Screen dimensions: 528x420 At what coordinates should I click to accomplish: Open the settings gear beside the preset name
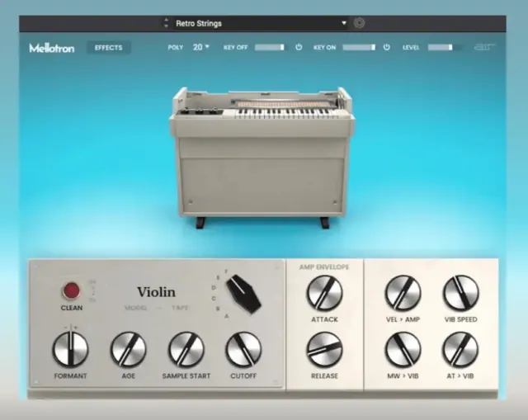(360, 23)
